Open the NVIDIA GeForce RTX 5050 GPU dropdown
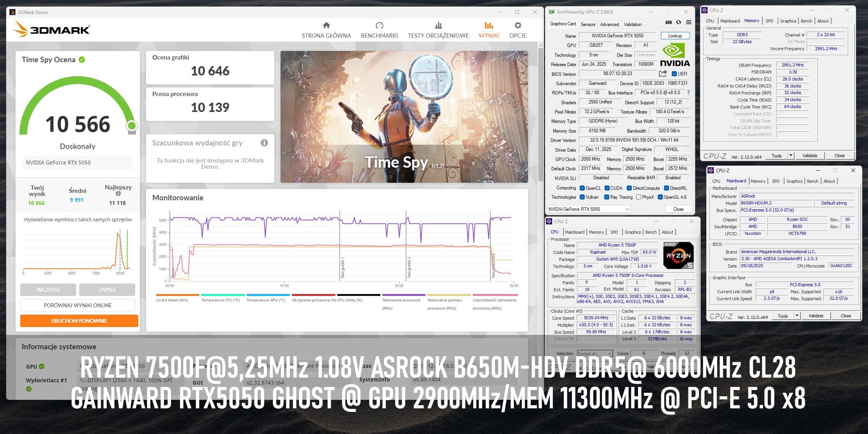 point(589,209)
